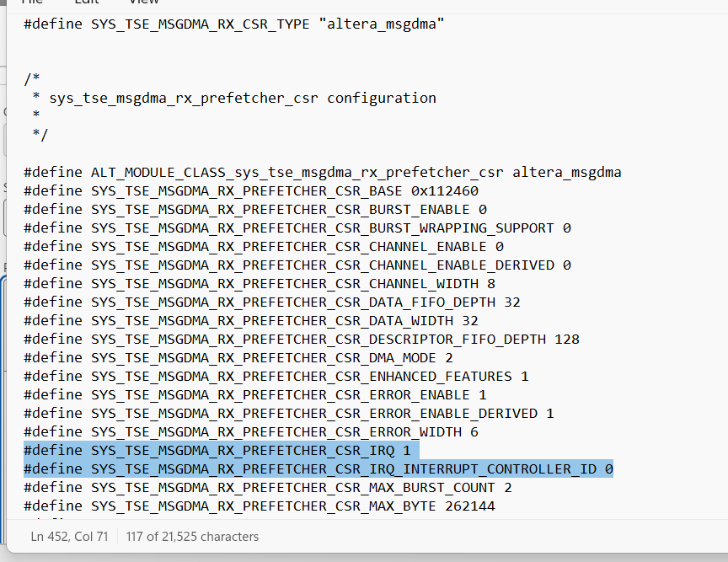This screenshot has height=562, width=728.
Task: Place cursor on the ALT_MODULE_CLASS define line
Action: (322, 173)
